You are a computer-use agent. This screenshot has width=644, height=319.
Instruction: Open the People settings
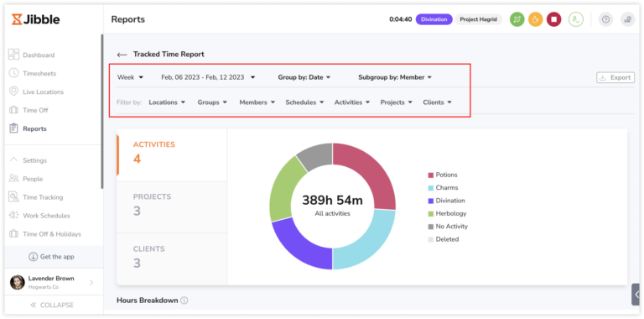point(33,179)
